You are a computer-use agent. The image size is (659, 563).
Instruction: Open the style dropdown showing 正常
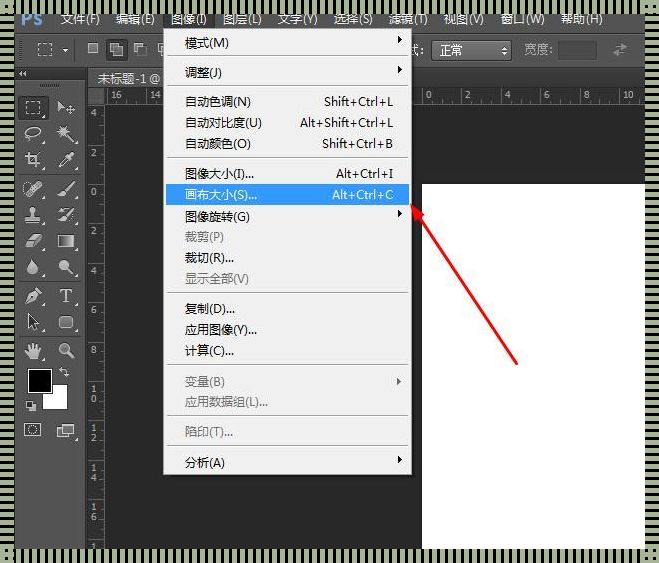coord(471,51)
